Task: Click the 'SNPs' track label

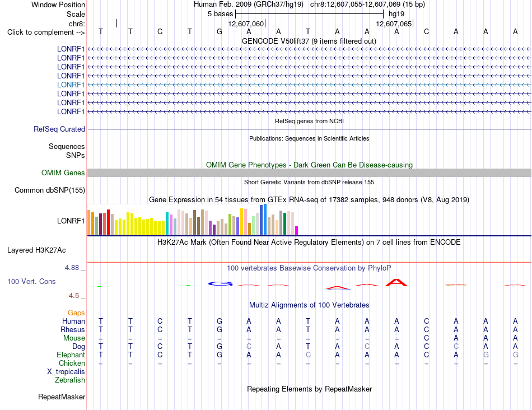Action: [x=76, y=155]
